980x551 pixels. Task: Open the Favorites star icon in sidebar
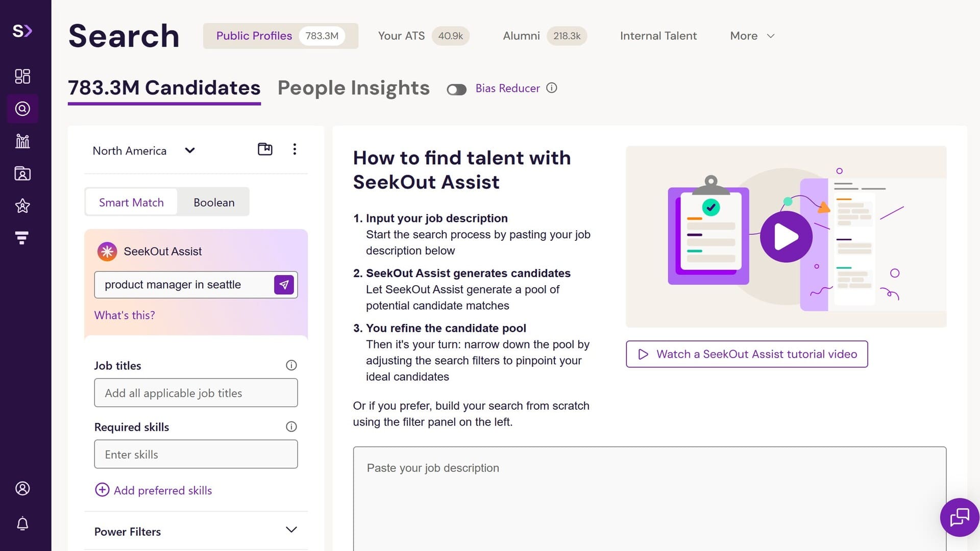(22, 206)
